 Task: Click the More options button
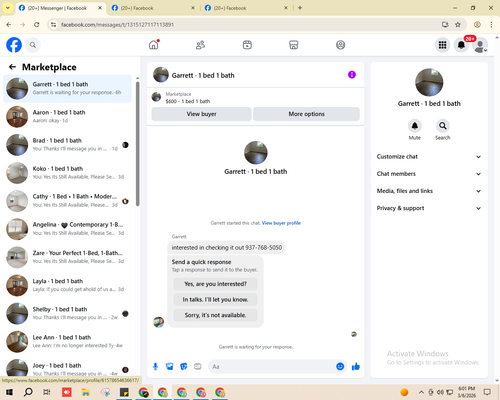point(306,114)
